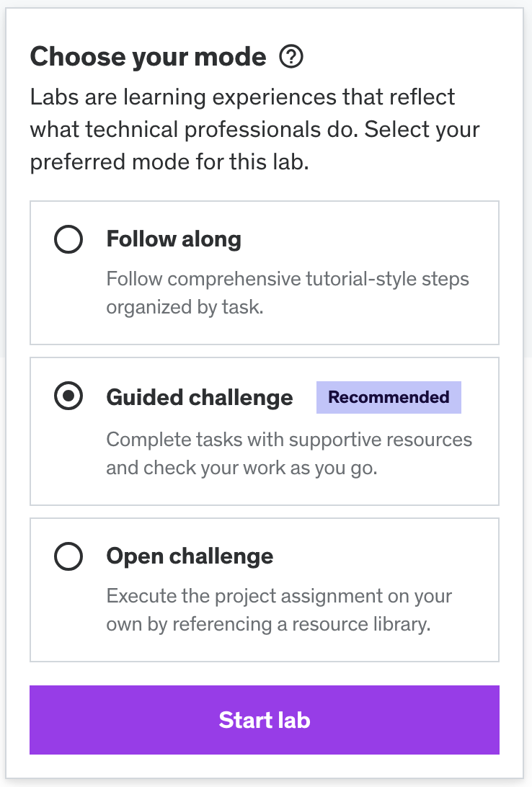The width and height of the screenshot is (532, 787).
Task: Choose the Open challenge option
Action: click(68, 556)
